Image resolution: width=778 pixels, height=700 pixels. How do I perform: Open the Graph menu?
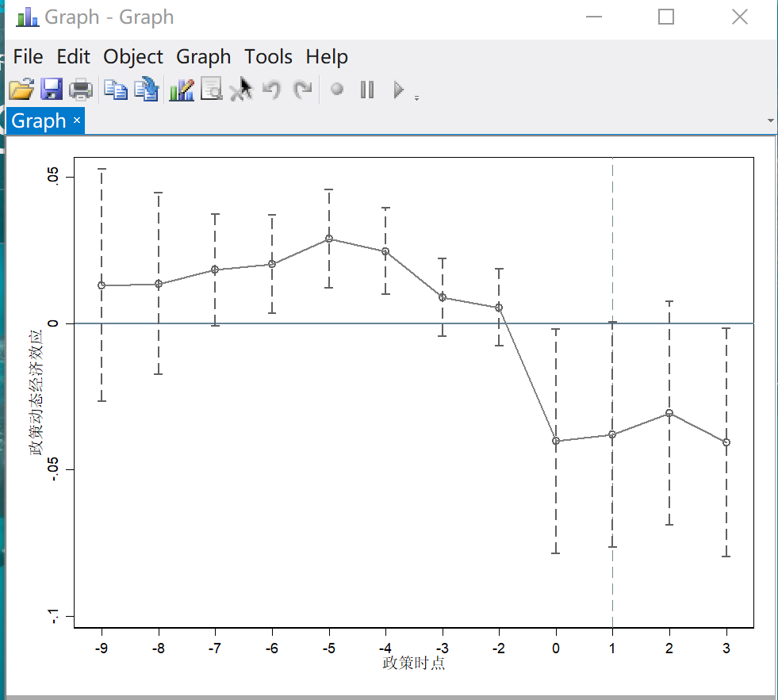click(204, 57)
